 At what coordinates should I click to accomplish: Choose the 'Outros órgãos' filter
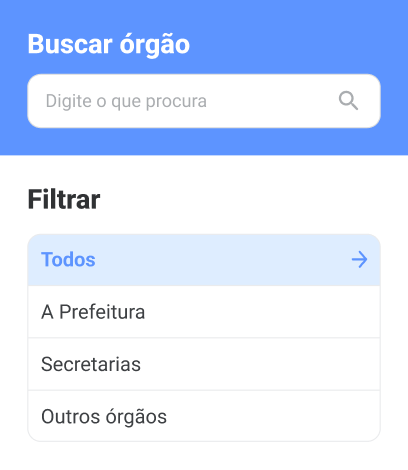[x=204, y=416]
